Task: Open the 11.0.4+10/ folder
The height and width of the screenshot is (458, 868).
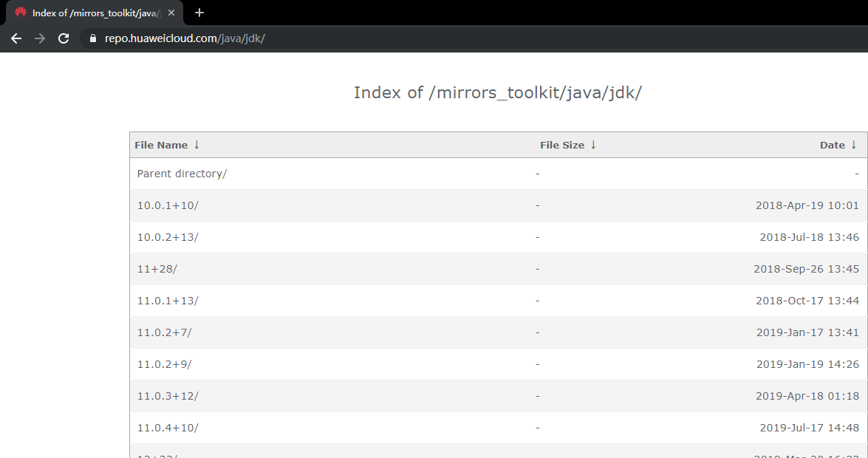Action: pos(168,428)
